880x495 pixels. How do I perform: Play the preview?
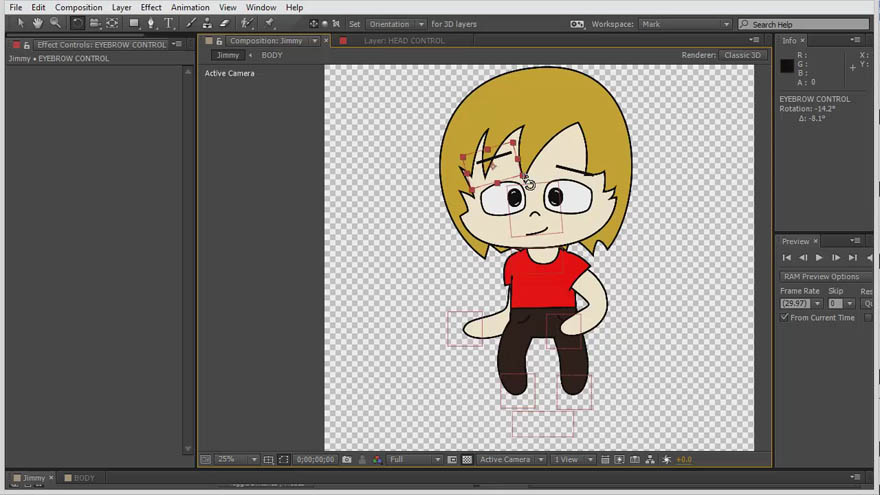coord(819,258)
